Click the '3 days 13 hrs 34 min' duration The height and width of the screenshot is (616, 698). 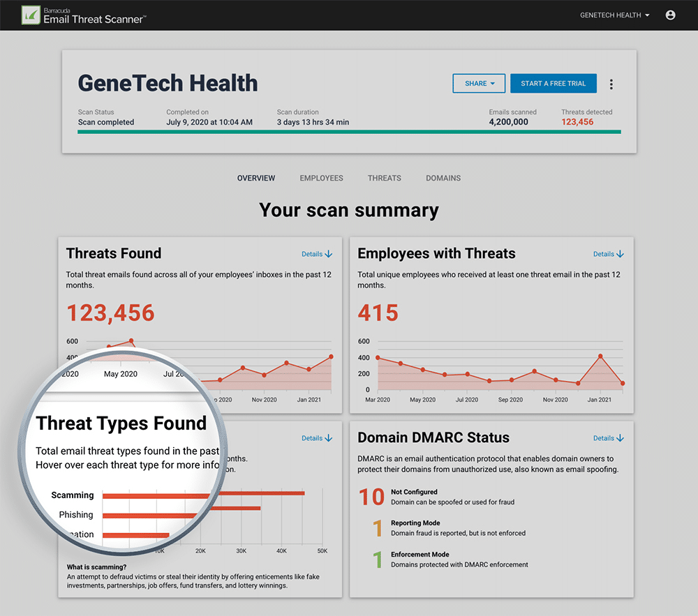click(x=313, y=122)
